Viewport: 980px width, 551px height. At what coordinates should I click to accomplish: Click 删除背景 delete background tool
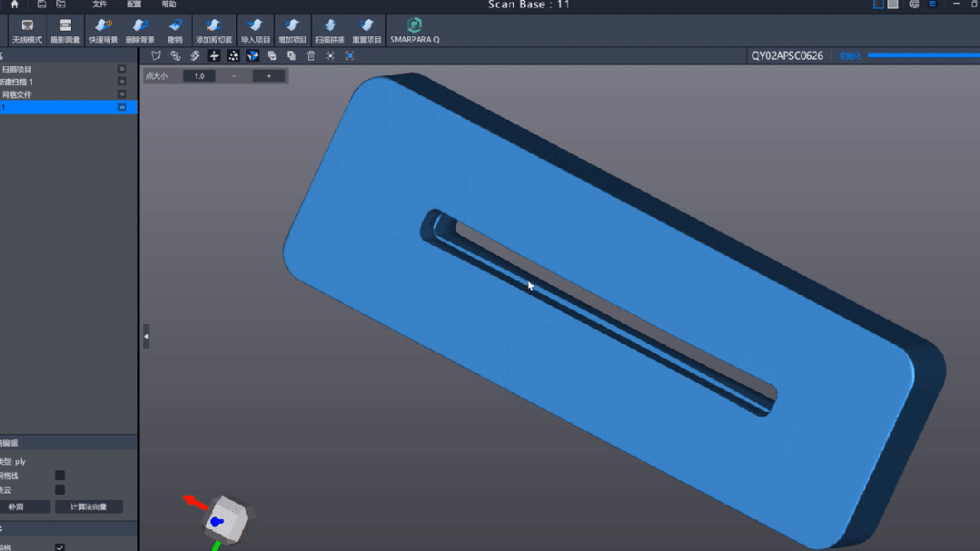[x=140, y=30]
